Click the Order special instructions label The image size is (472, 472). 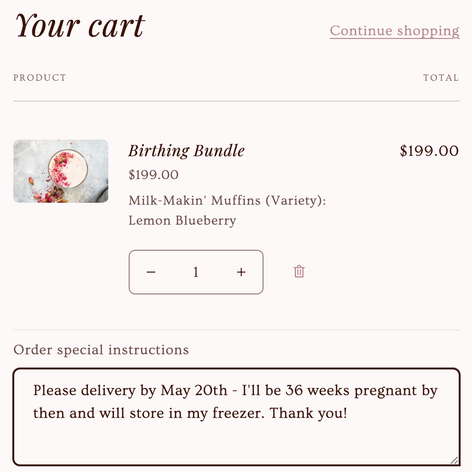tap(101, 350)
